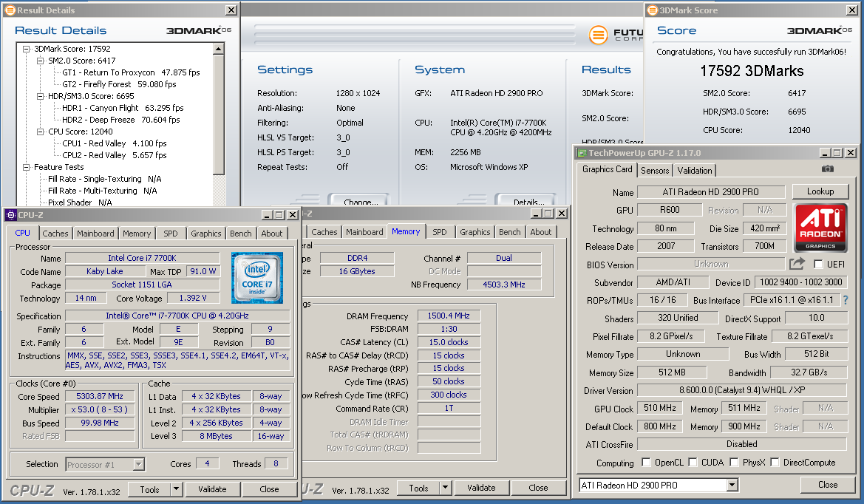Click the GPU Clock value 510 MHz

[660, 408]
